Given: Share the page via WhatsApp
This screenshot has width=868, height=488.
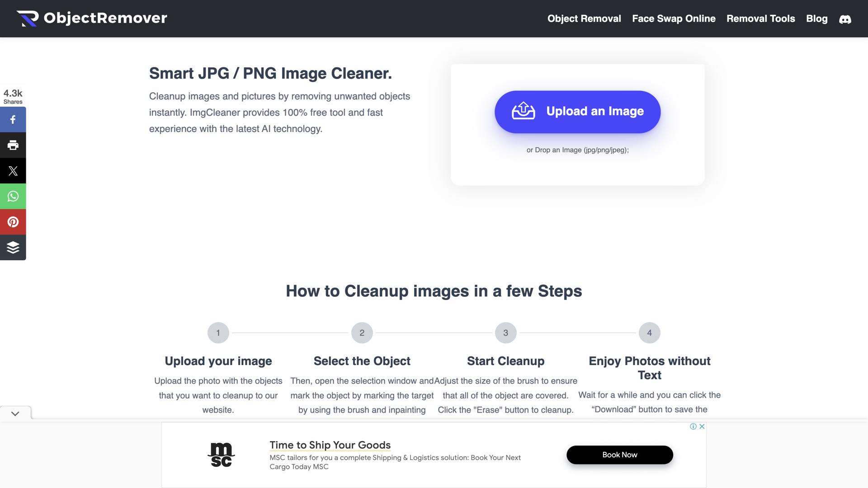Looking at the screenshot, I should point(13,196).
